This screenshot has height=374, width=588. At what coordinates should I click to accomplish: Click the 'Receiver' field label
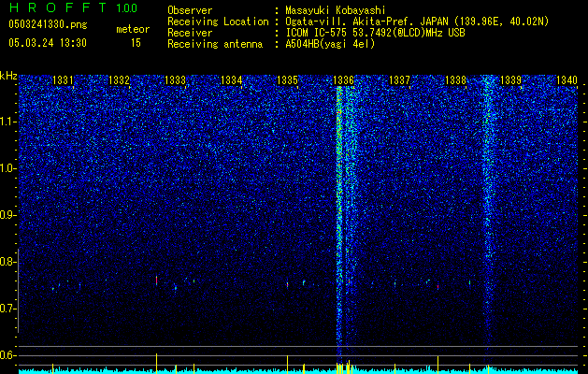tap(190, 33)
